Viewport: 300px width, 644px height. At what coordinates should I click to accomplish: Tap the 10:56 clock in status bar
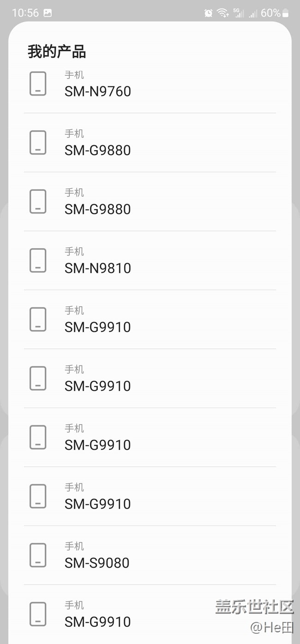coord(25,13)
